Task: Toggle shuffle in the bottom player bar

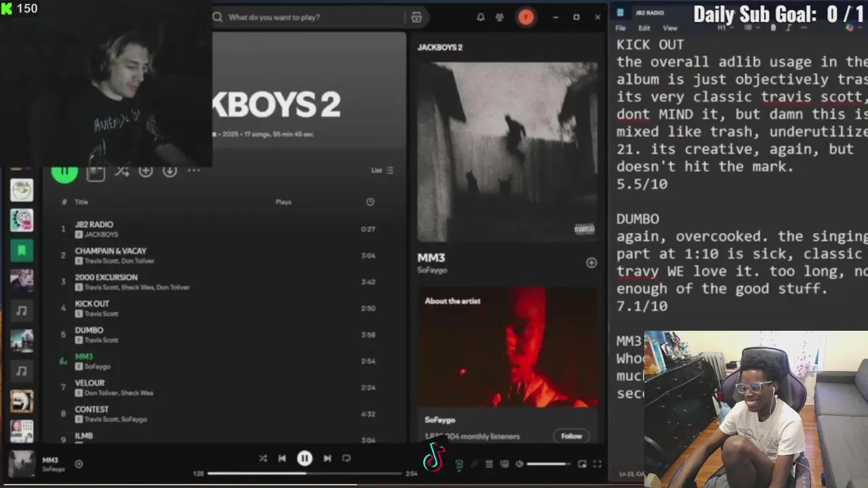Action: 262,459
